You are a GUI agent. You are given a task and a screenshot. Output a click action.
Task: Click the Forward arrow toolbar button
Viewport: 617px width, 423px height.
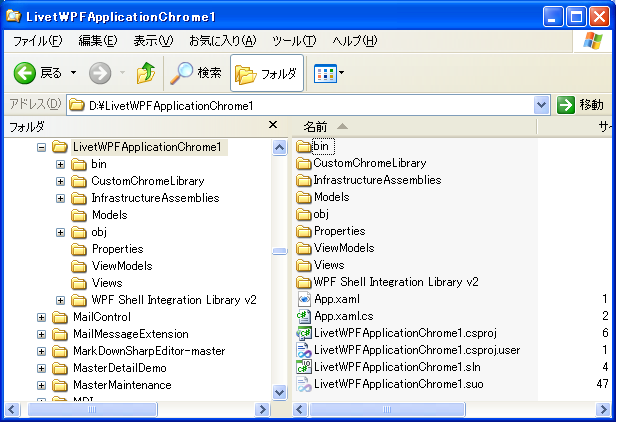100,73
